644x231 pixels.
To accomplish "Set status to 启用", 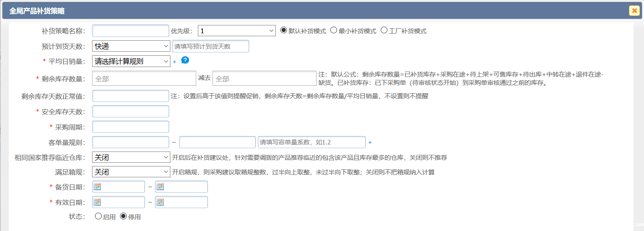I will click(x=98, y=216).
